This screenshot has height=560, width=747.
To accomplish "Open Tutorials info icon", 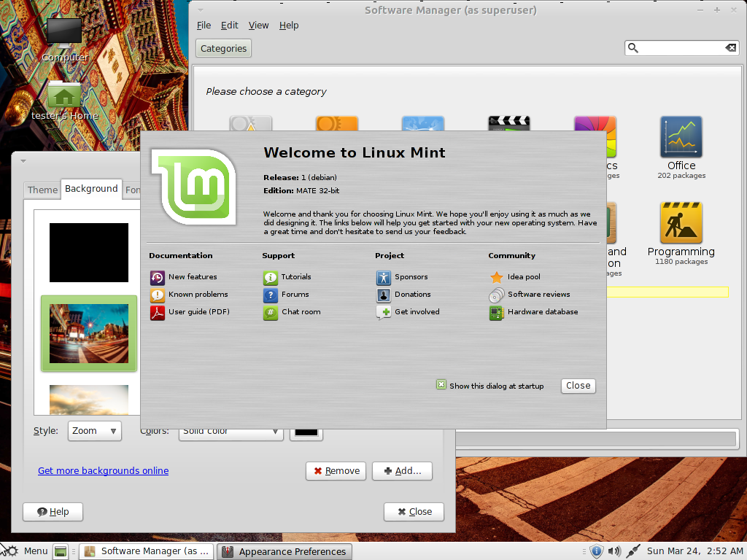I will coord(270,278).
